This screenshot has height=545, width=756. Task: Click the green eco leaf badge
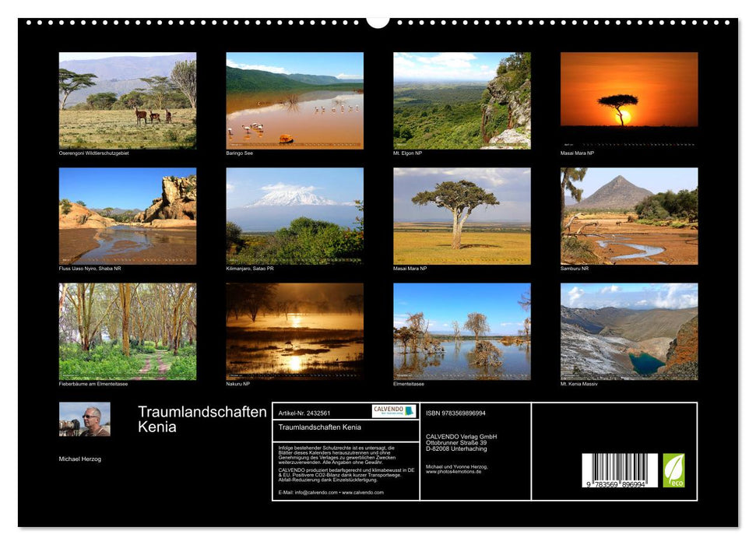pos(673,470)
